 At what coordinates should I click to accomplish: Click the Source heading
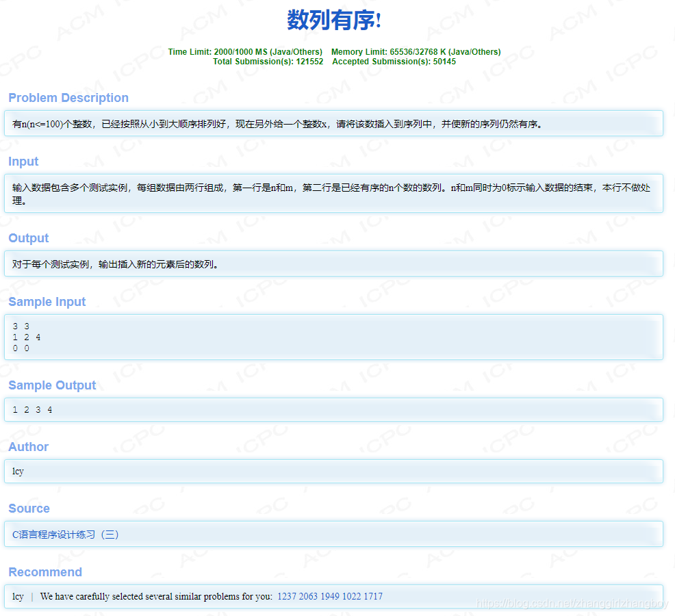tap(29, 509)
